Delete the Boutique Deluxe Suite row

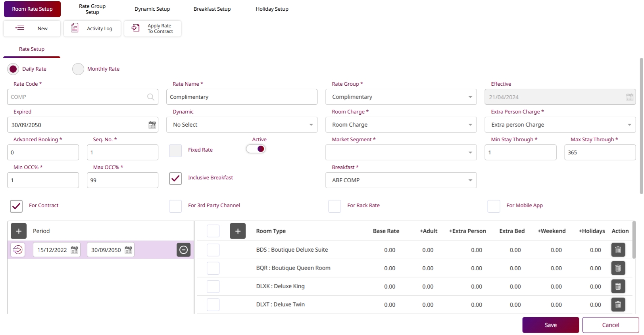[x=618, y=250]
